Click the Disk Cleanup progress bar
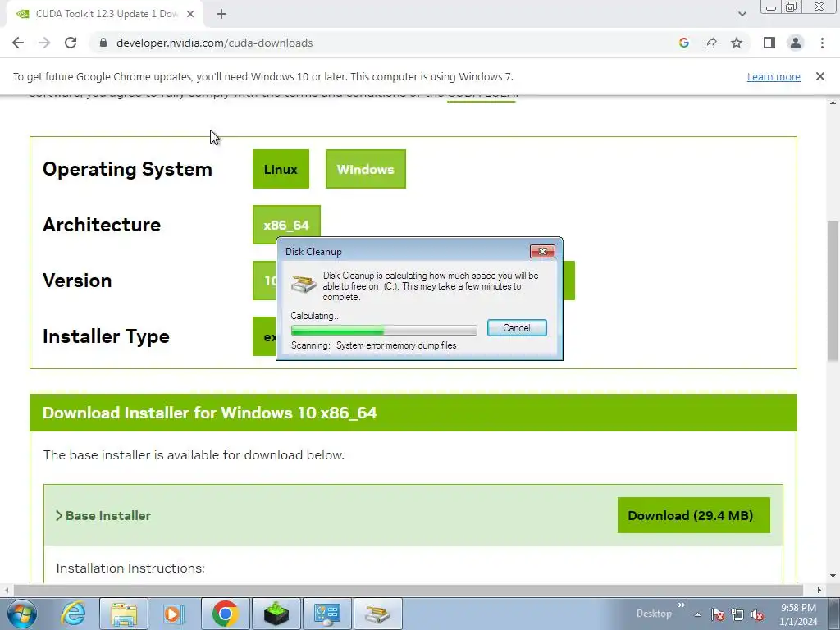Image resolution: width=840 pixels, height=630 pixels. click(384, 330)
